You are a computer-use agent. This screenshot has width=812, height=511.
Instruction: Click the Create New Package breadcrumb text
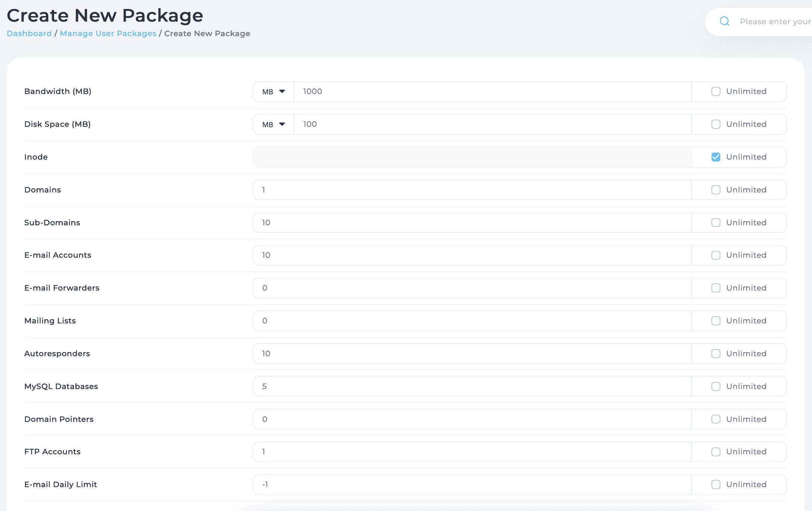click(x=207, y=34)
